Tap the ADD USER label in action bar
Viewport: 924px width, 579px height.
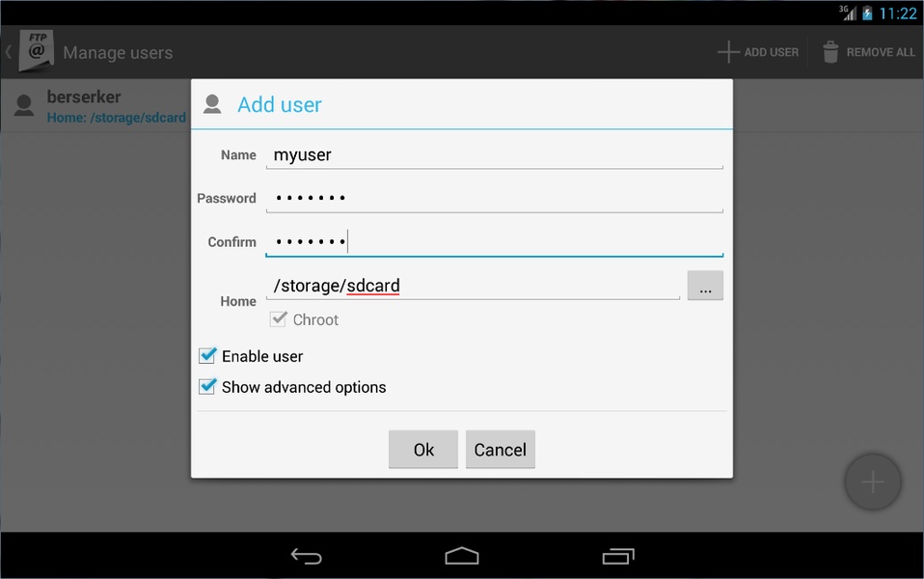click(771, 52)
